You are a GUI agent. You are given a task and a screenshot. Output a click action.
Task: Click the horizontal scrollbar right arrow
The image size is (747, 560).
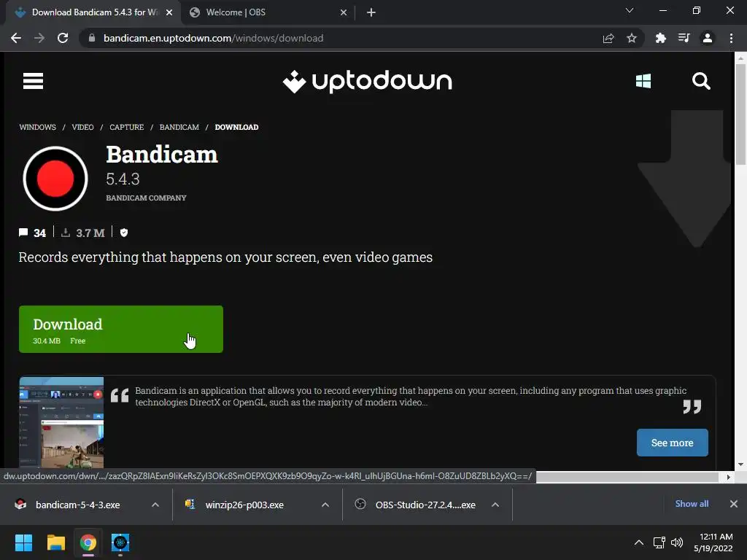point(729,477)
